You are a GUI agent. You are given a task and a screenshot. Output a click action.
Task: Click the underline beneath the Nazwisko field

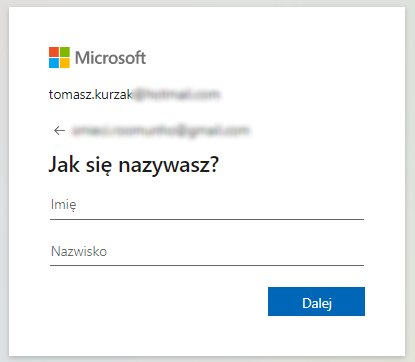(x=207, y=265)
